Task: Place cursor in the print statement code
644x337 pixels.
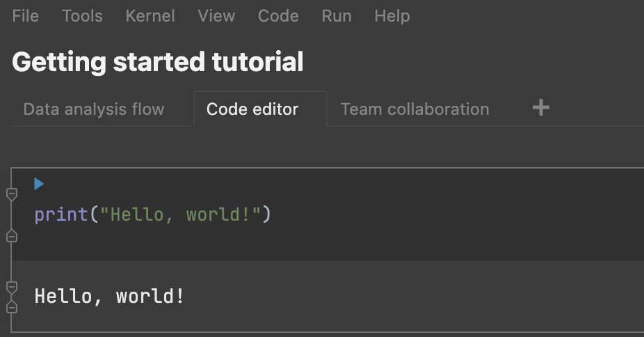Action: click(61, 214)
